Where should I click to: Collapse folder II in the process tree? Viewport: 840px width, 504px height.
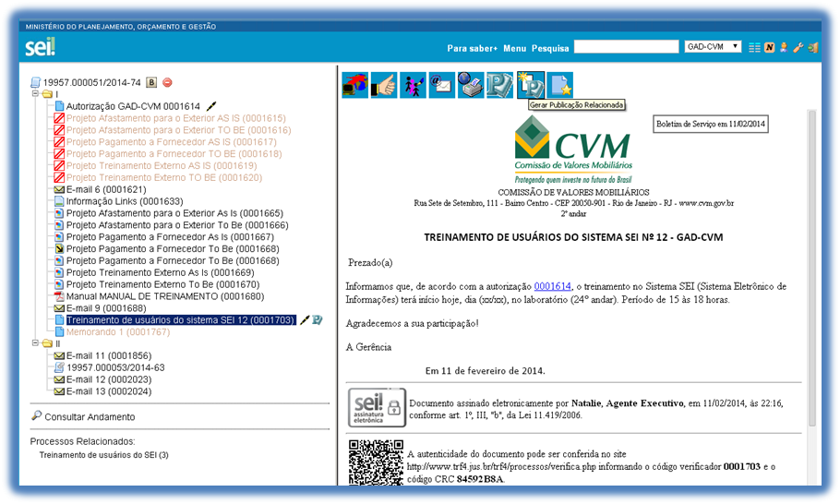(x=35, y=343)
